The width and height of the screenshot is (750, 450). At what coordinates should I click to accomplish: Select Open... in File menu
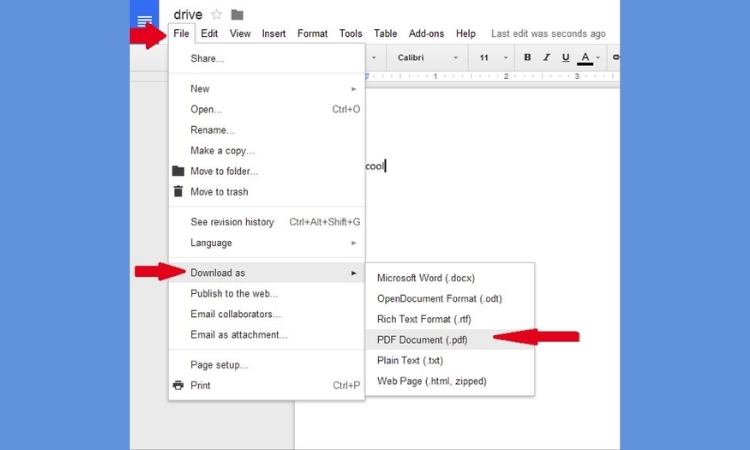[267, 109]
